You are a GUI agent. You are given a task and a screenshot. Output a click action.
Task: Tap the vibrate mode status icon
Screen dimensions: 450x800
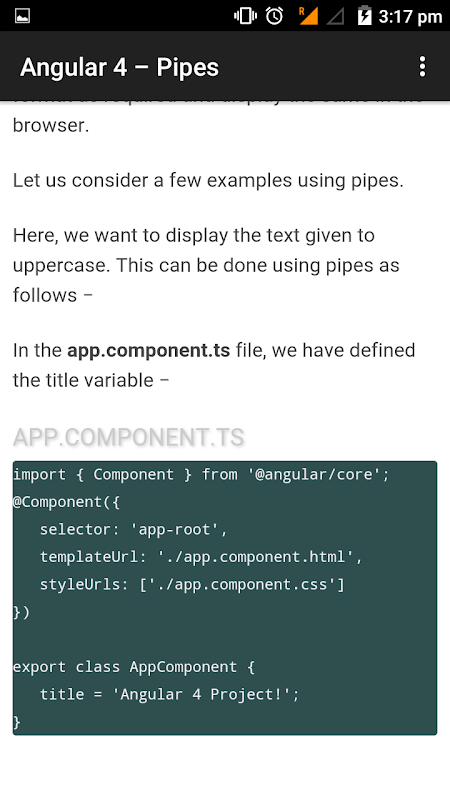[x=245, y=16]
